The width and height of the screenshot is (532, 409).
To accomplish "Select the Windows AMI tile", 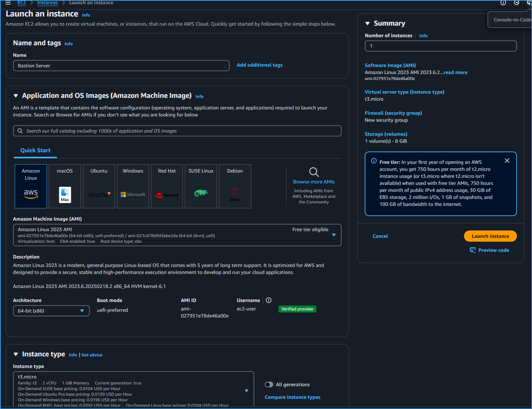I will click(133, 186).
